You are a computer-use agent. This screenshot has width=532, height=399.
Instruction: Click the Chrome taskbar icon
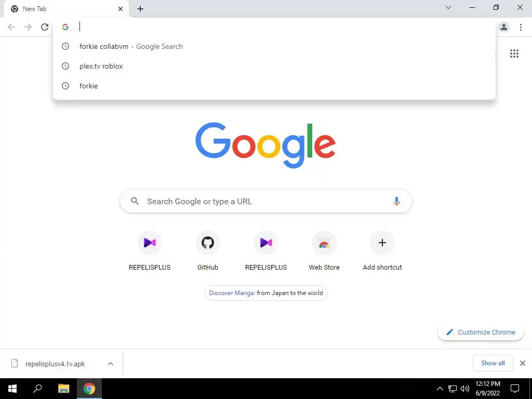89,389
